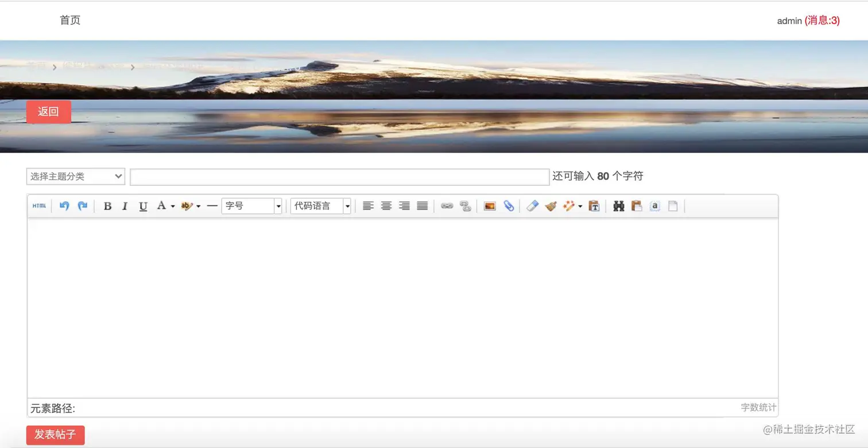Toggle italic formatting
868x448 pixels.
(x=125, y=206)
